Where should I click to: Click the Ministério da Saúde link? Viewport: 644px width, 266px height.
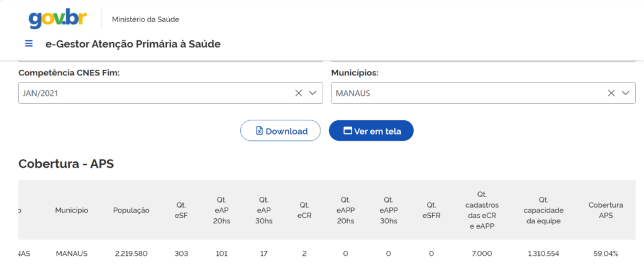click(145, 19)
